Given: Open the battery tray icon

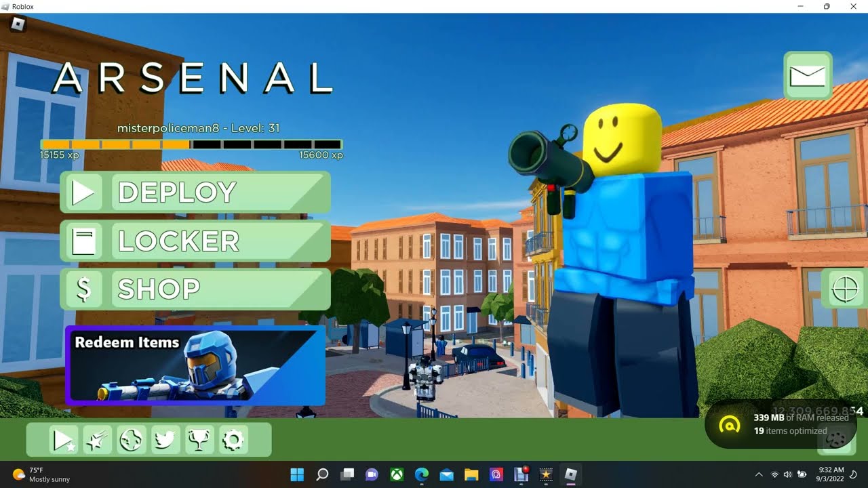Looking at the screenshot, I should (802, 474).
